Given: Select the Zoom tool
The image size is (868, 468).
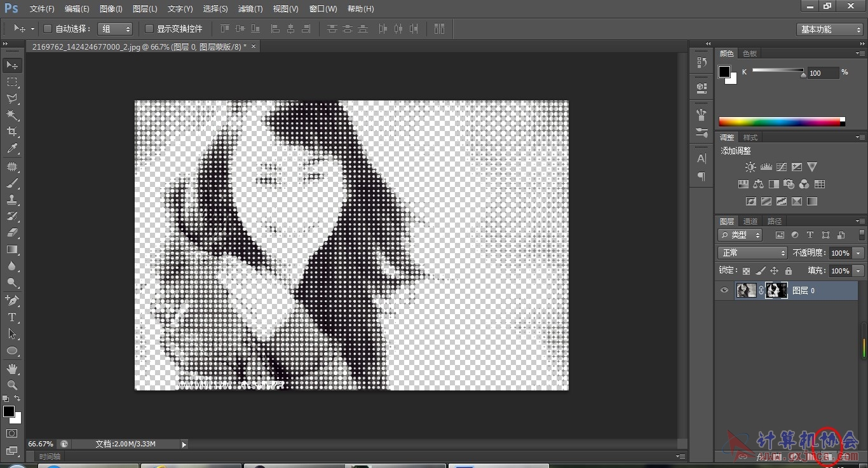Looking at the screenshot, I should coord(12,385).
